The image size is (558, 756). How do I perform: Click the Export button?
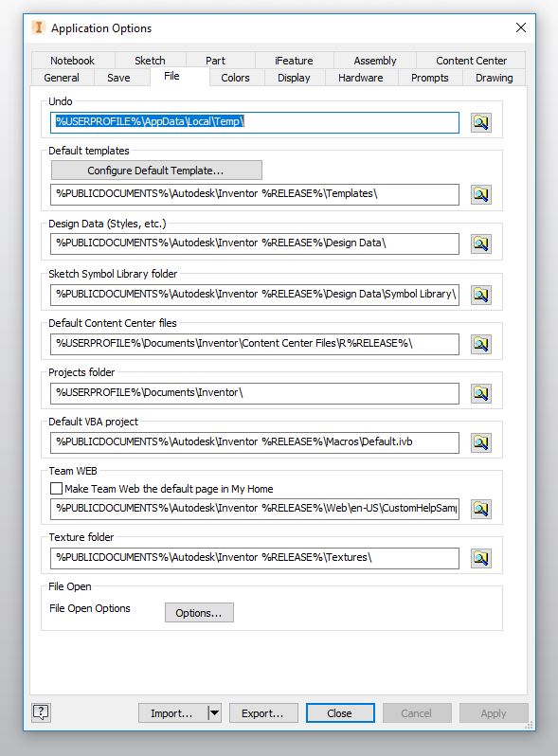[x=263, y=713]
